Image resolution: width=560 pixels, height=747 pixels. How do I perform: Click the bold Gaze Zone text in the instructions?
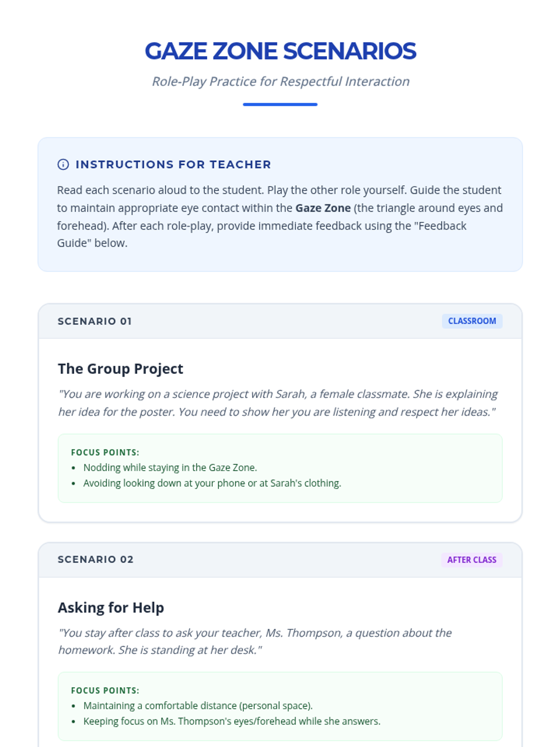(323, 208)
